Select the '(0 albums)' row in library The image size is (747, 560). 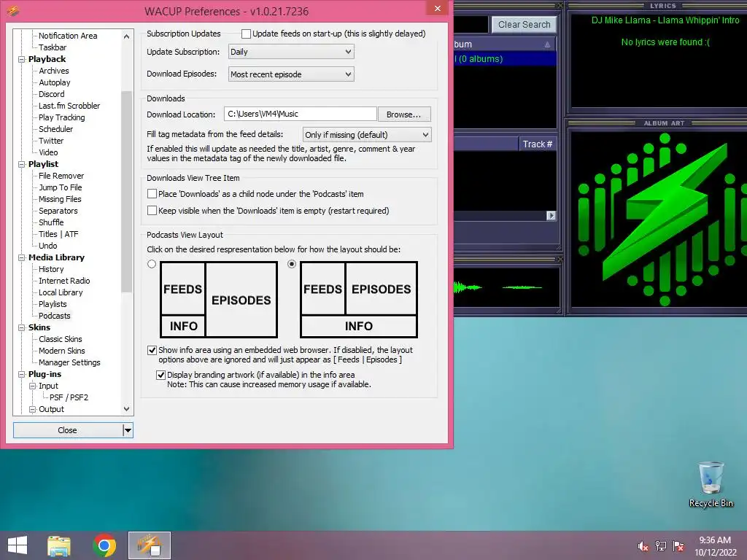[505, 59]
